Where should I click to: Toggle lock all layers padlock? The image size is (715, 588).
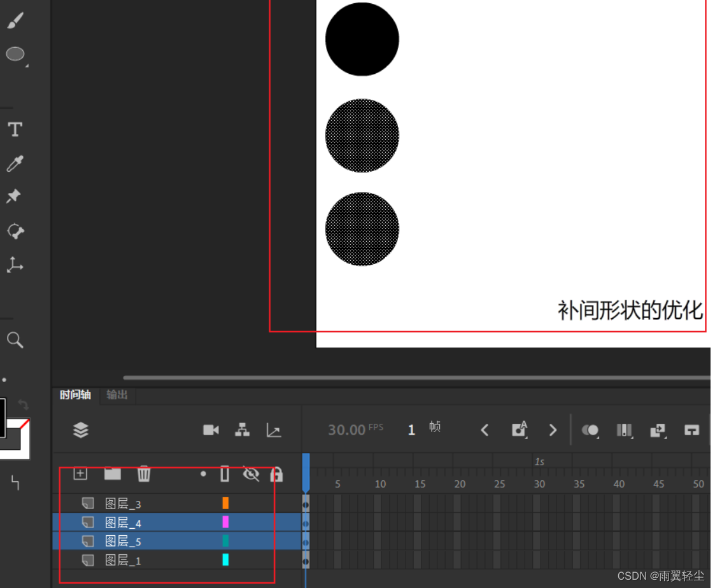(x=276, y=475)
